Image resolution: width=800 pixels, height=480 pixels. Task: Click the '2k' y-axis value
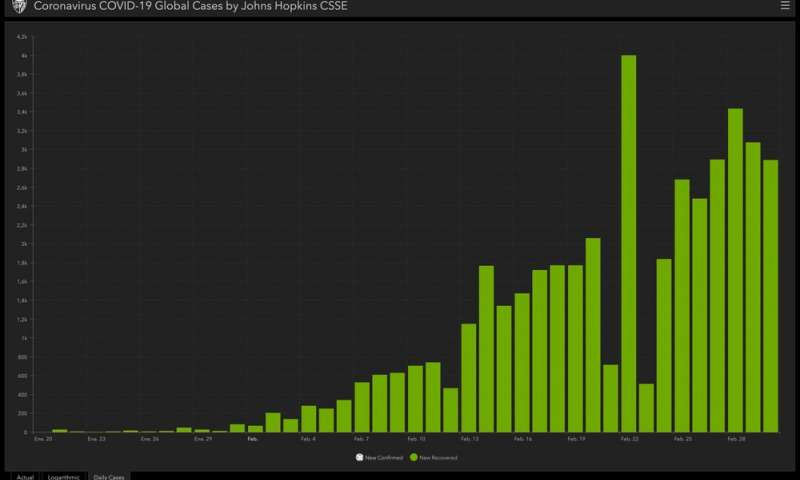[x=24, y=244]
